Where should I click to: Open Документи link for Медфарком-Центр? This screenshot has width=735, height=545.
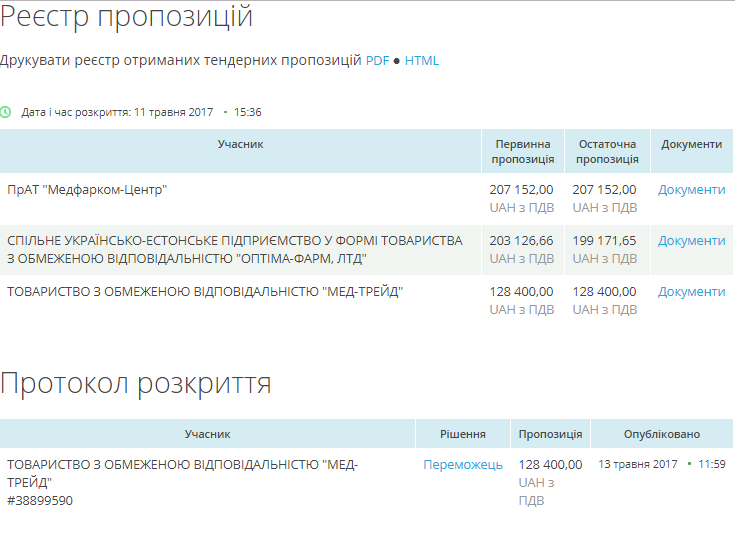pos(691,190)
